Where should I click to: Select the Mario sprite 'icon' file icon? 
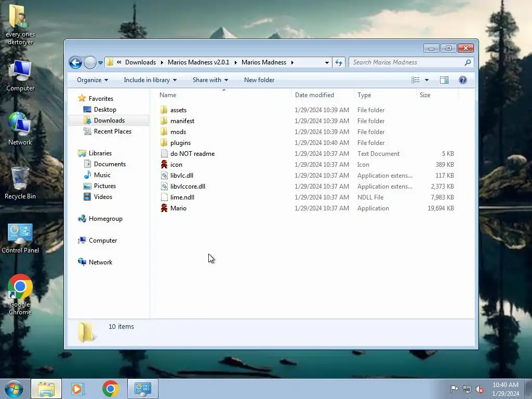pos(164,164)
